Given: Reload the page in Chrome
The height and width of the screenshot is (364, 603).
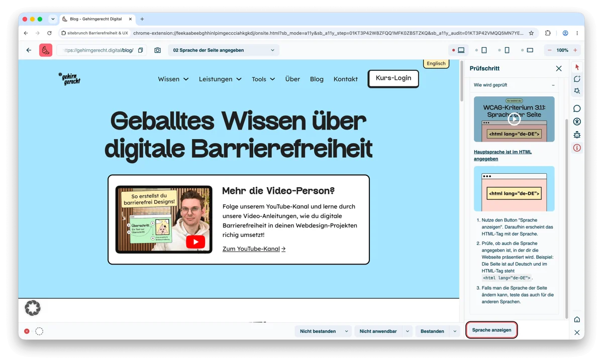Looking at the screenshot, I should coord(49,33).
